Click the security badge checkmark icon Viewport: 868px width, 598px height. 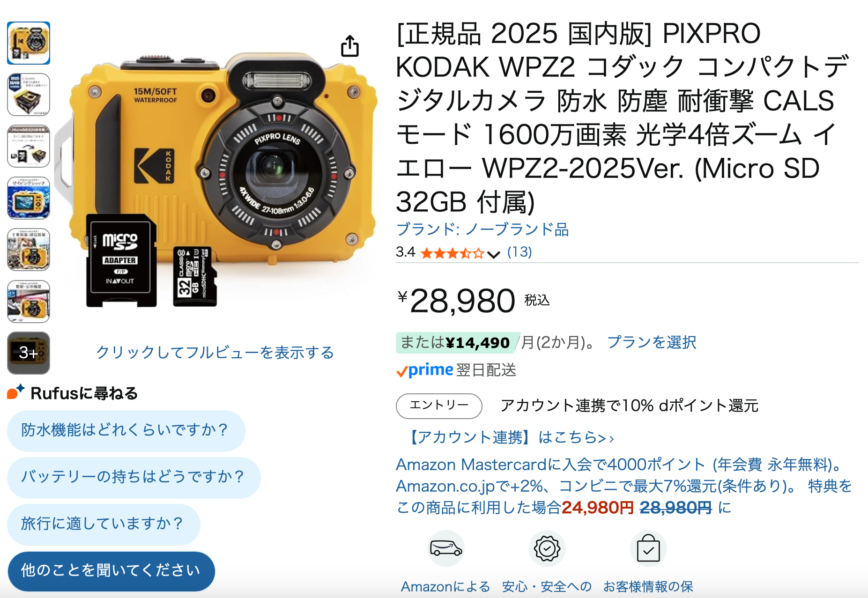(547, 548)
